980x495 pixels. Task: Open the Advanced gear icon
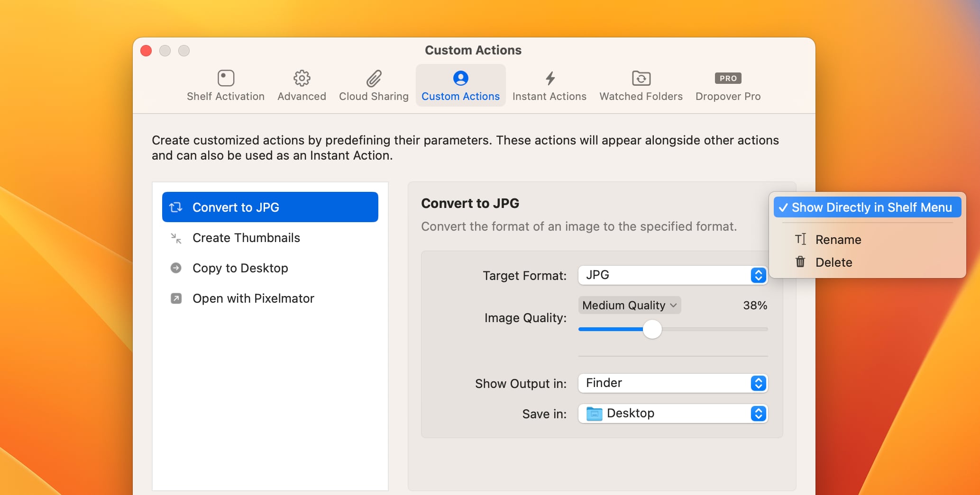click(x=302, y=78)
